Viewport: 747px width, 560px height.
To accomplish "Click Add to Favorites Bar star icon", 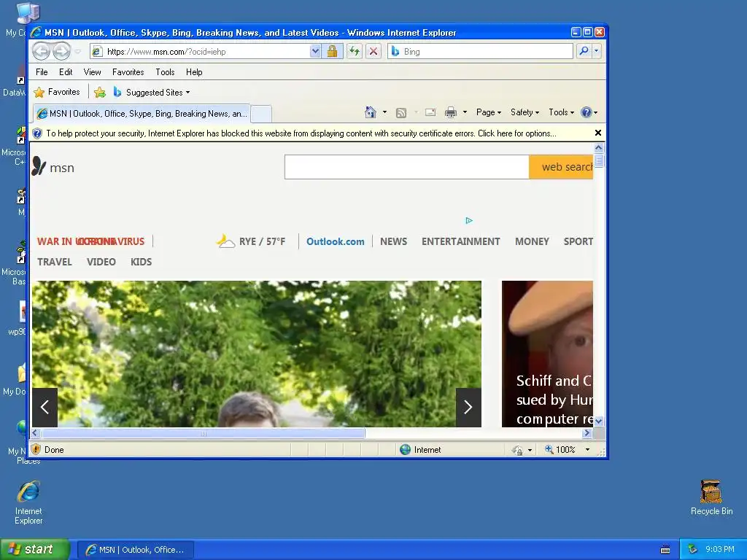I will pos(99,93).
